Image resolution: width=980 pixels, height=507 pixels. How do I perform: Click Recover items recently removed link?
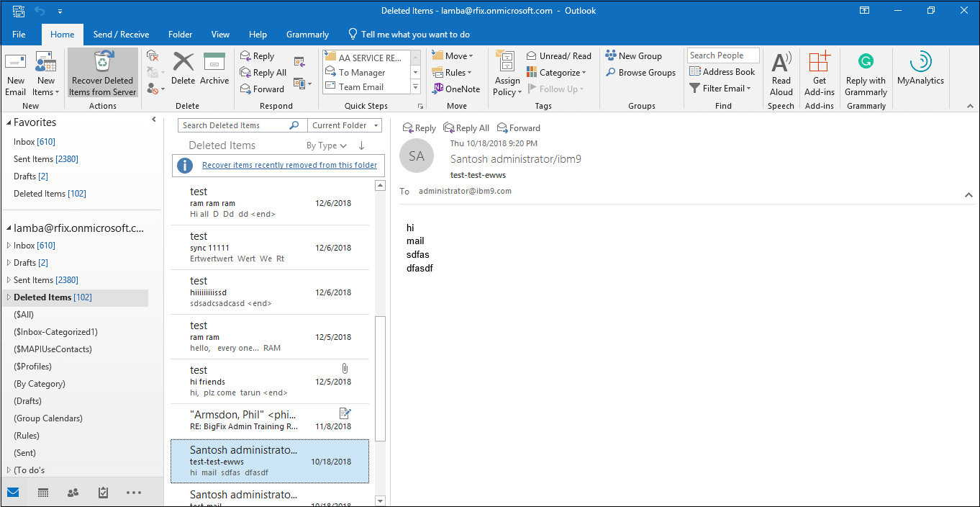[x=290, y=165]
